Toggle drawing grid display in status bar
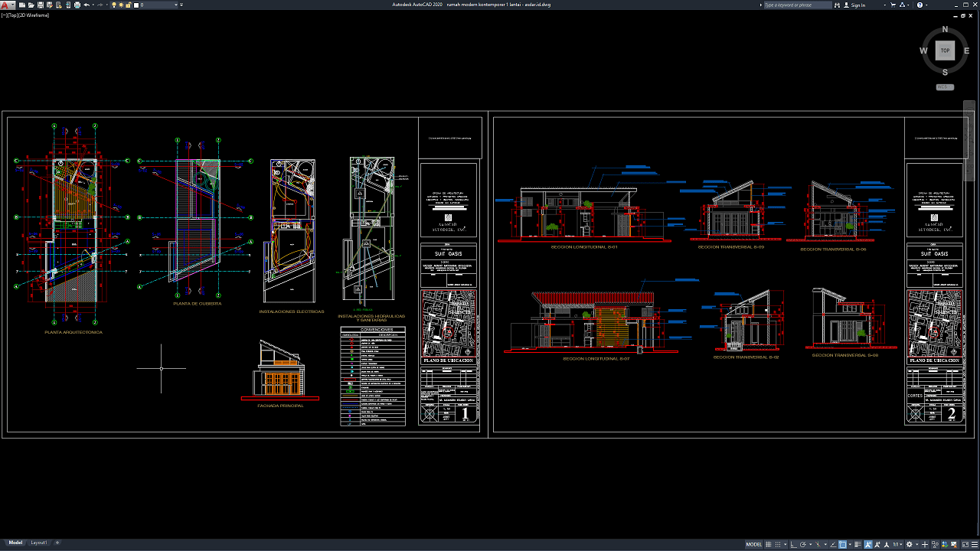The image size is (980, 551). [769, 545]
